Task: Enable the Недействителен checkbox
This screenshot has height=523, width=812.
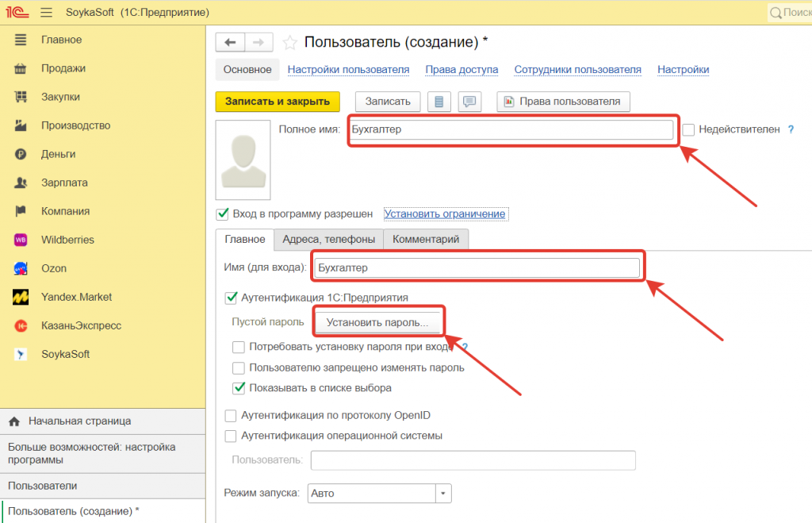Action: tap(688, 129)
